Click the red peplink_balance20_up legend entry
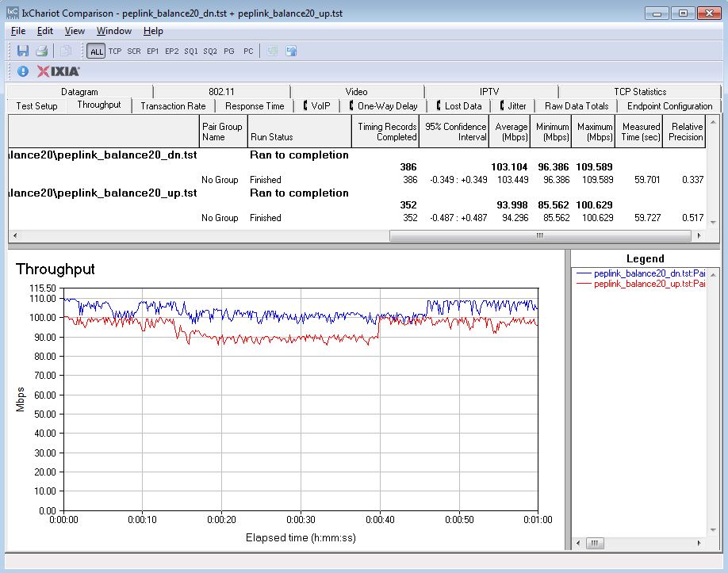 click(641, 284)
